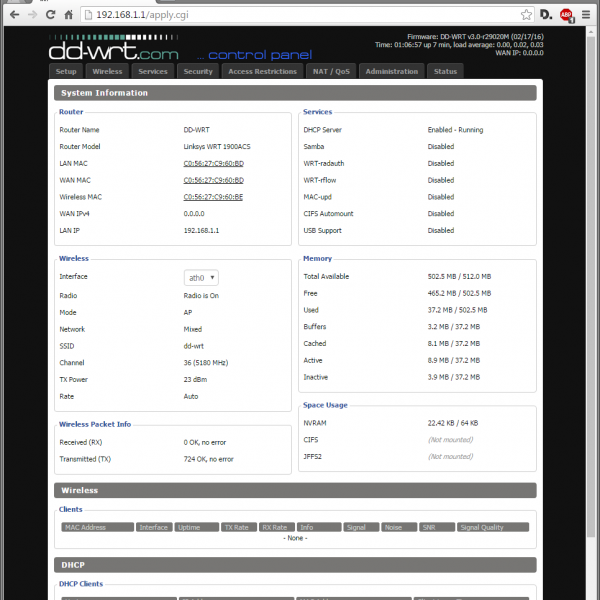The width and height of the screenshot is (600, 600).
Task: Open the AdBlock Plus extension icon
Action: pyautogui.click(x=566, y=15)
